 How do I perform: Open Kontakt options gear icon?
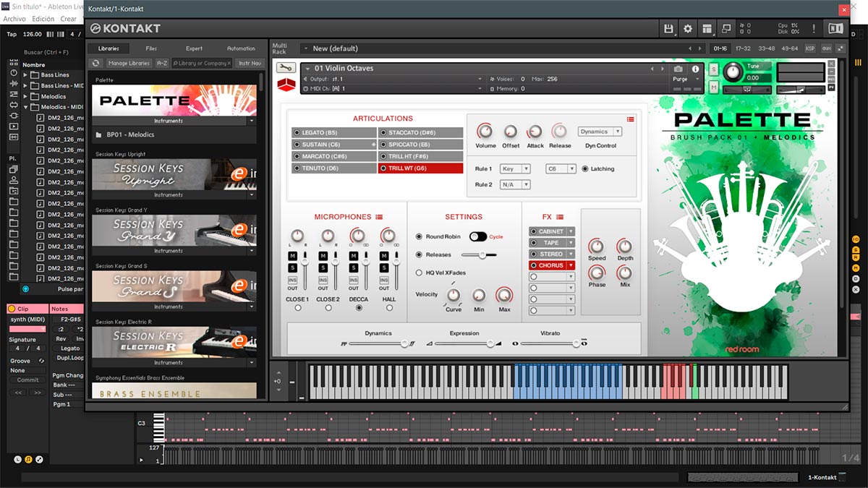tap(688, 29)
